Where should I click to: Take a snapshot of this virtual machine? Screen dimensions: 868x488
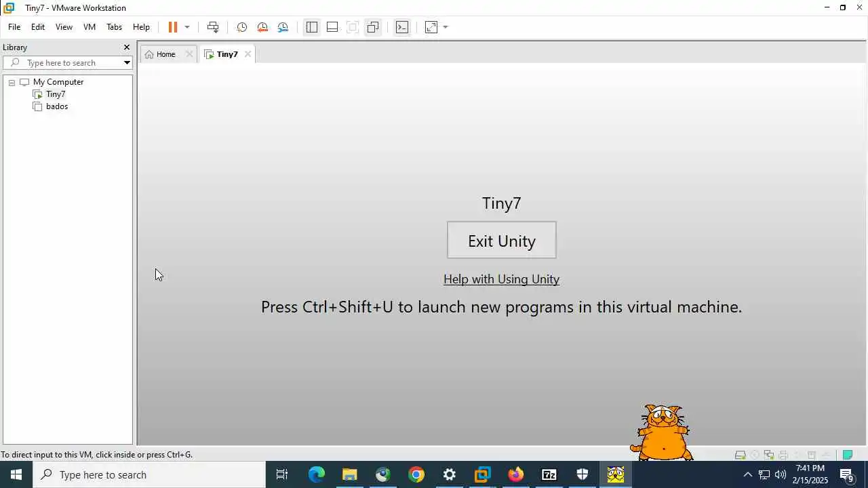(241, 27)
